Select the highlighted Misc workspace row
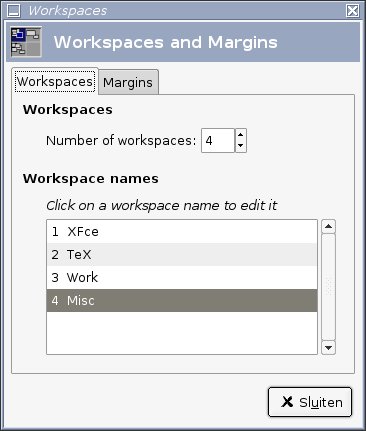 click(182, 300)
